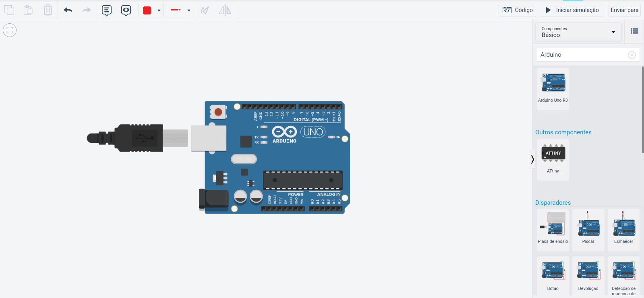Select the Arduino Uno R3 component
This screenshot has width=644, height=298.
pos(553,88)
